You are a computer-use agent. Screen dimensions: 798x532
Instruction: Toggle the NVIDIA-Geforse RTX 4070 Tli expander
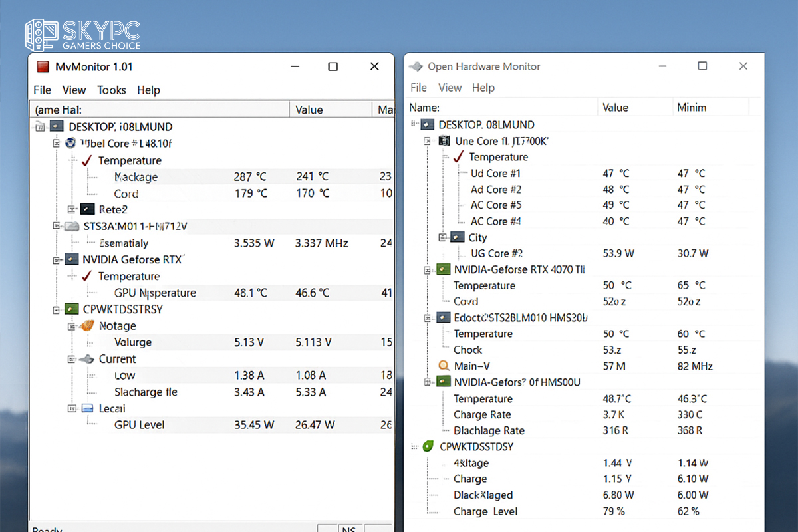click(x=428, y=270)
